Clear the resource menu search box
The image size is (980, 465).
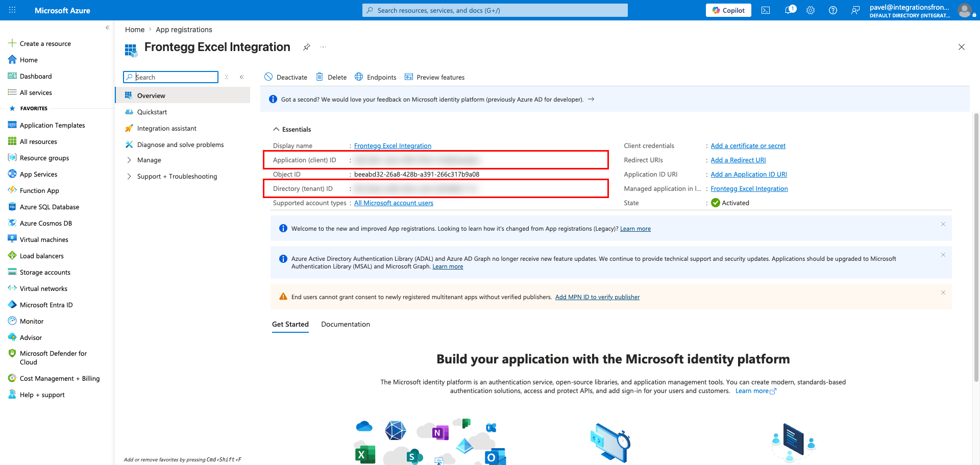click(227, 77)
